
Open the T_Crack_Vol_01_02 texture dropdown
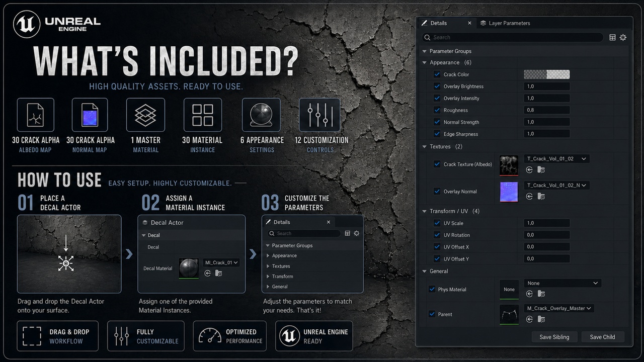click(556, 158)
